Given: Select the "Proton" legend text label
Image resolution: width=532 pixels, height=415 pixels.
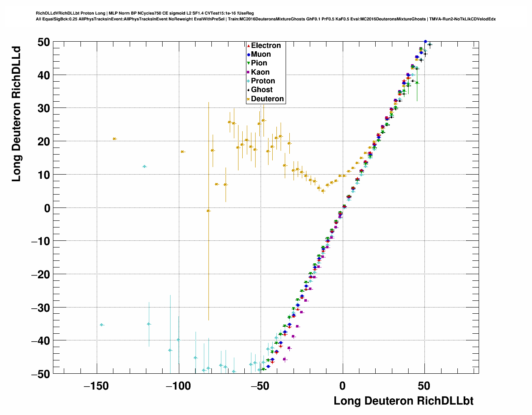Looking at the screenshot, I should point(263,81).
